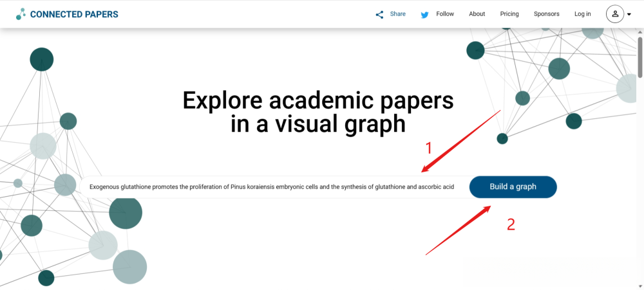
Task: Click the large dark node left of search field
Action: [x=125, y=212]
